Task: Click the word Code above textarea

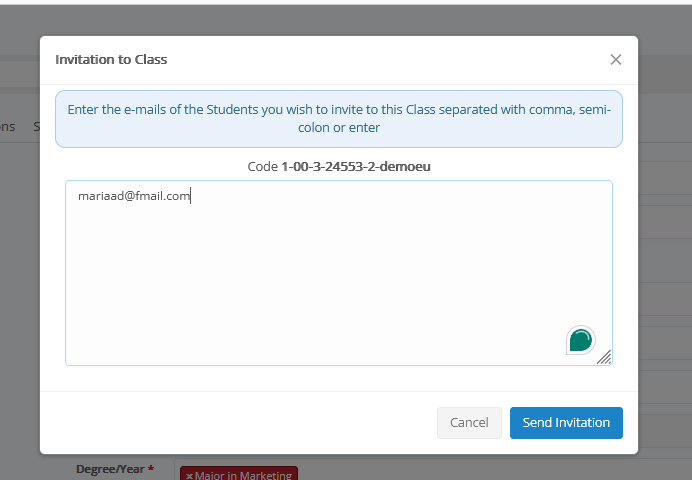Action: (x=262, y=166)
